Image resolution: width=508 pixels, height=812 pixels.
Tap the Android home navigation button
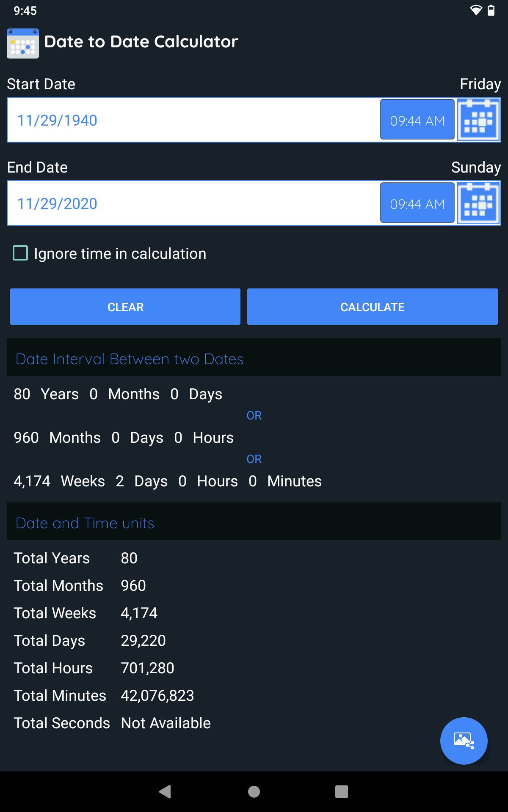[254, 792]
